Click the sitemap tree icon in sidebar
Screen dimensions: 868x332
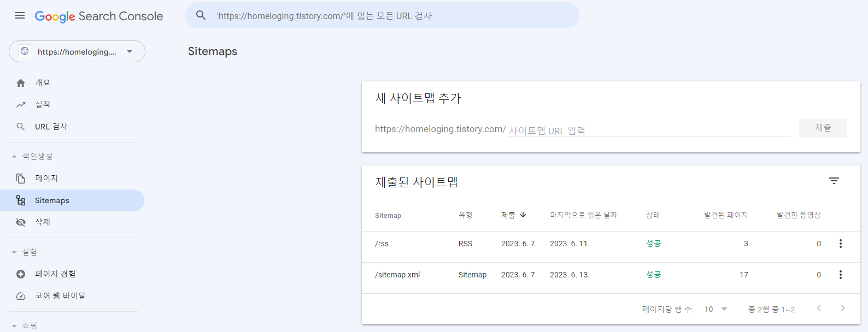point(21,200)
